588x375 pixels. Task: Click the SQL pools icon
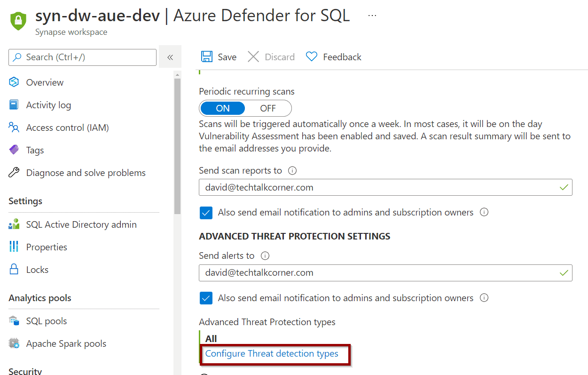click(x=14, y=321)
